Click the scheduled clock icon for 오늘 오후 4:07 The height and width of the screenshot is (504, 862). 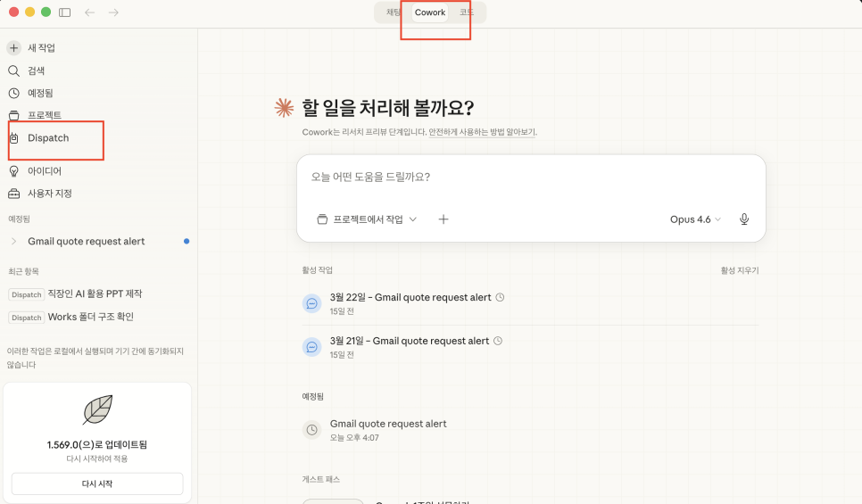pos(311,430)
